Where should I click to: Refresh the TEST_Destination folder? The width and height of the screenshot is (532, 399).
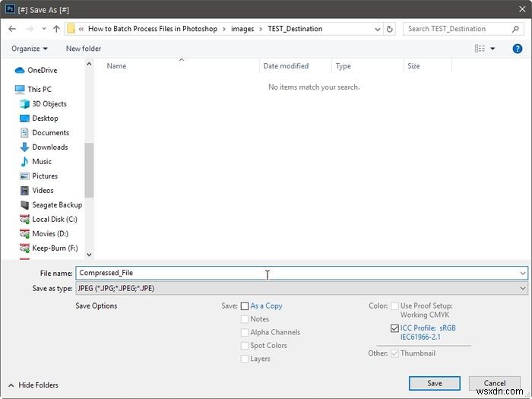coord(389,29)
